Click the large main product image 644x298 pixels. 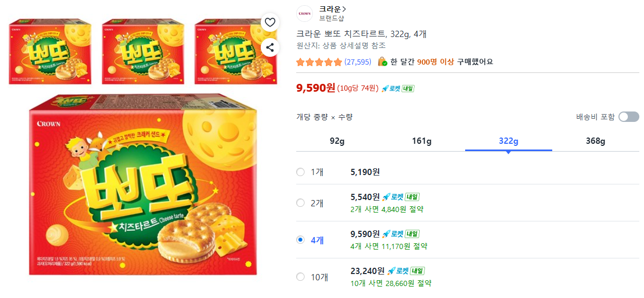click(x=143, y=185)
